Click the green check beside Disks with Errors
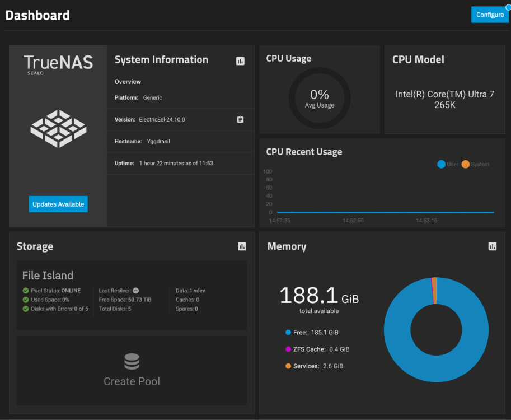Viewport: 511px width, 420px height. tap(26, 309)
